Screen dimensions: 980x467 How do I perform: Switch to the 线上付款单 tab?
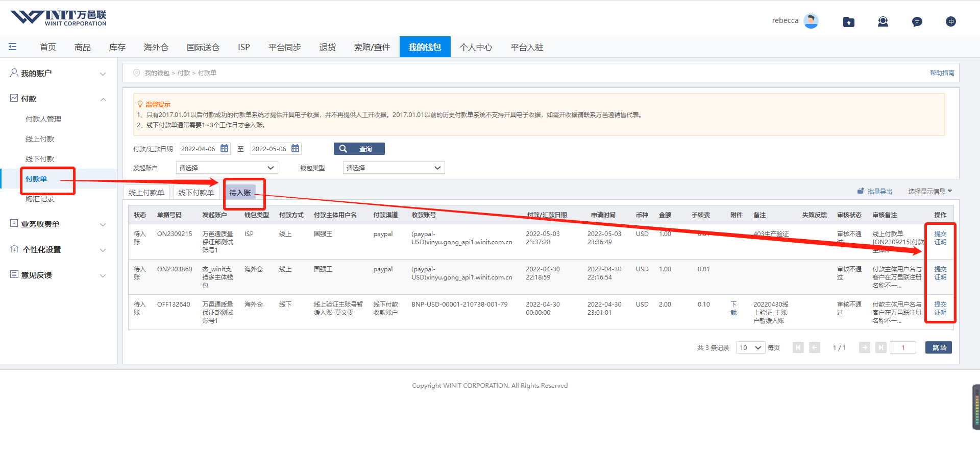146,193
